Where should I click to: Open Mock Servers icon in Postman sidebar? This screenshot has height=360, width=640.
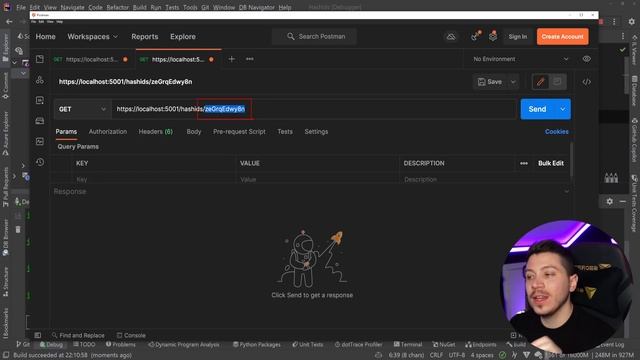pos(40,121)
